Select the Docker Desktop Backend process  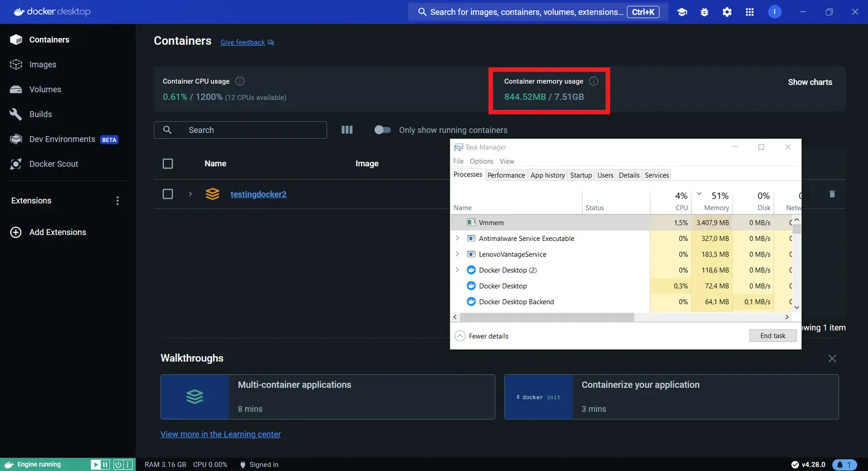621,302
